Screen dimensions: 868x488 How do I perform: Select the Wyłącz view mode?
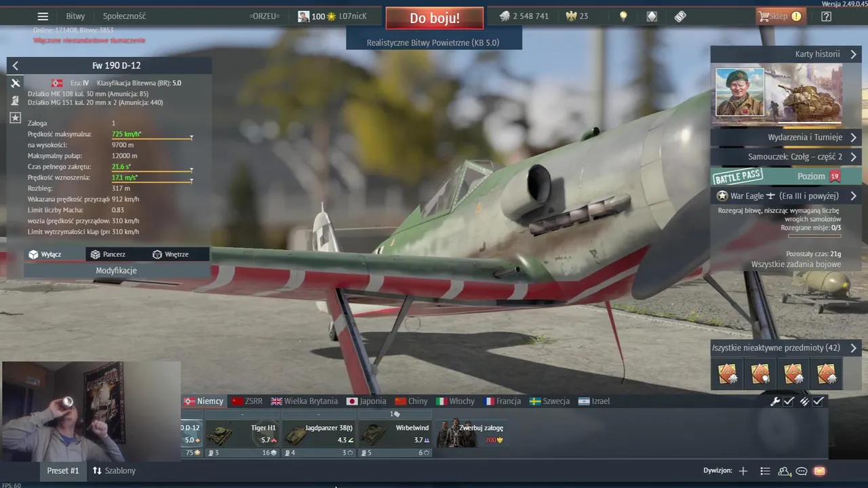54,254
